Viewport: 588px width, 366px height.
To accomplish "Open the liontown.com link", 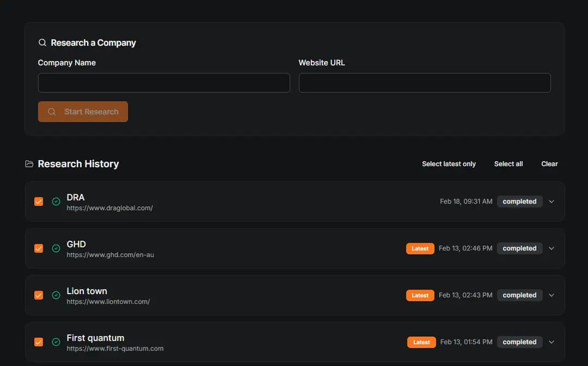I will (108, 301).
